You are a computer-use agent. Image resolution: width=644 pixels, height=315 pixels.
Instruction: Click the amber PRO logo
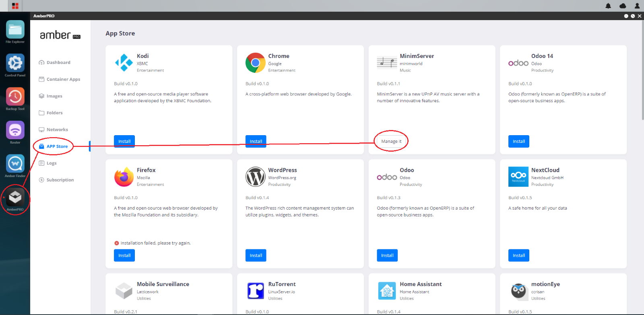click(60, 35)
